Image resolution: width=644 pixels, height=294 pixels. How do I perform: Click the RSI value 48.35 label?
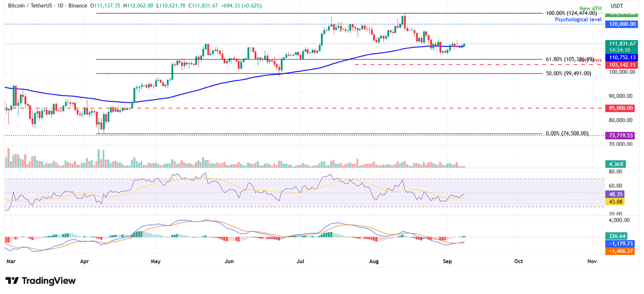[x=615, y=194]
